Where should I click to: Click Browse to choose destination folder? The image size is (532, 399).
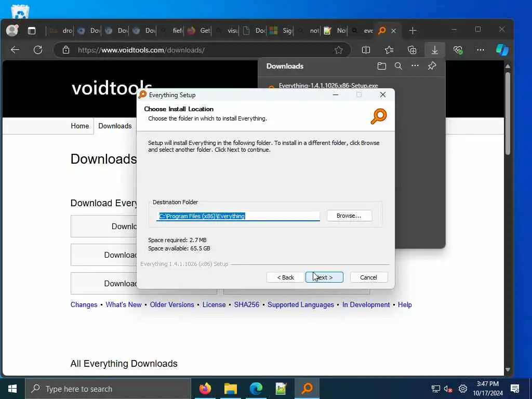[x=349, y=216]
